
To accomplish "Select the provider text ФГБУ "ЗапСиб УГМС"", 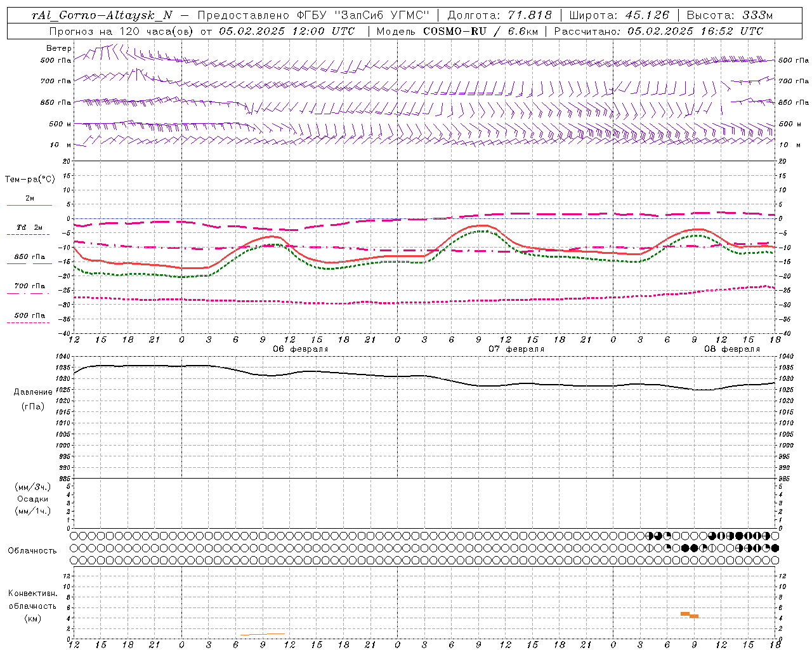I will pos(363,15).
